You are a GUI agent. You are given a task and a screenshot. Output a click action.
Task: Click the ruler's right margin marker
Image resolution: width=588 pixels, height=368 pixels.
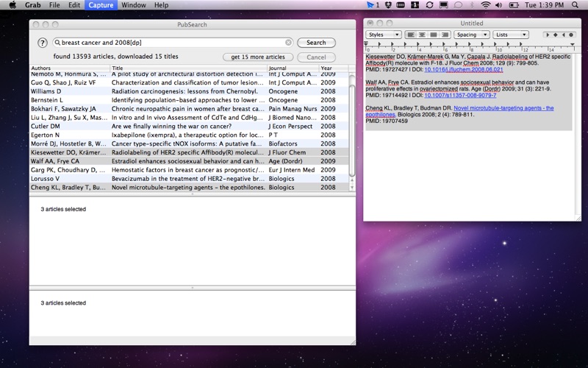point(573,45)
